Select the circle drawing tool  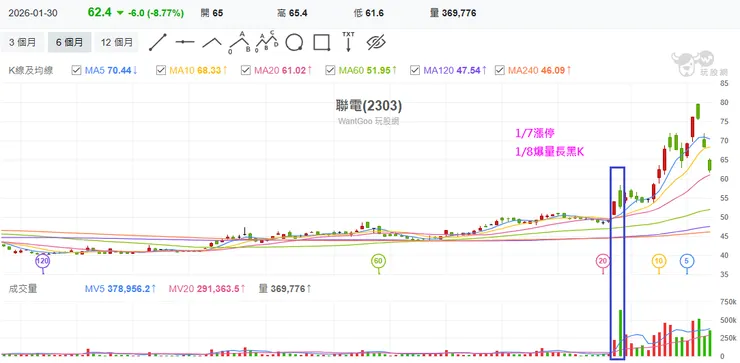coord(294,42)
